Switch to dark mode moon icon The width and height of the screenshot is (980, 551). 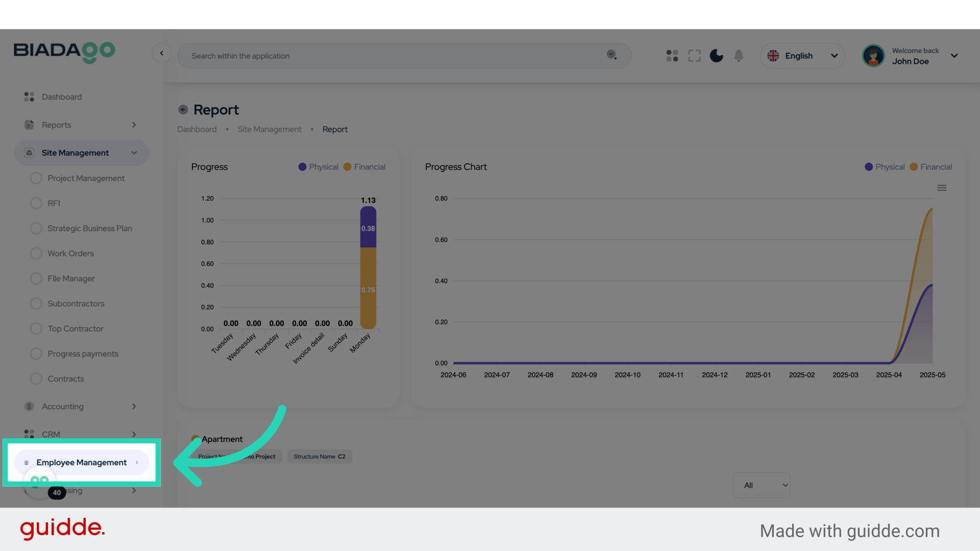click(x=717, y=56)
